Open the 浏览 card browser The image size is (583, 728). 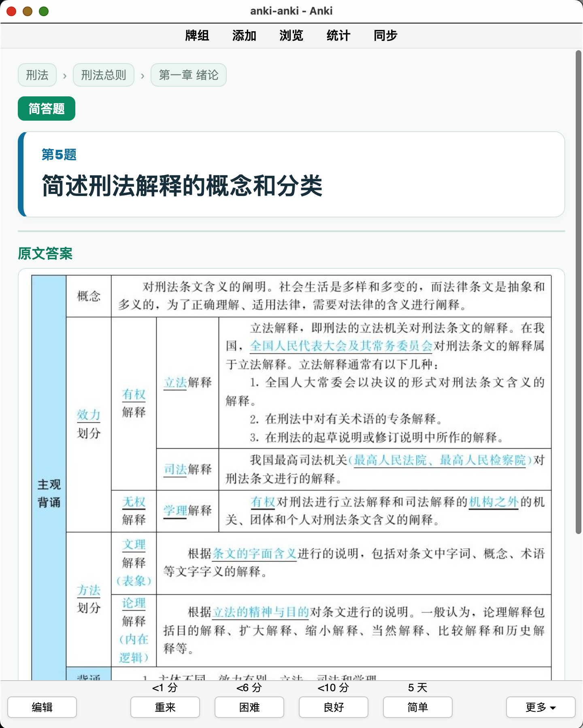coord(291,36)
